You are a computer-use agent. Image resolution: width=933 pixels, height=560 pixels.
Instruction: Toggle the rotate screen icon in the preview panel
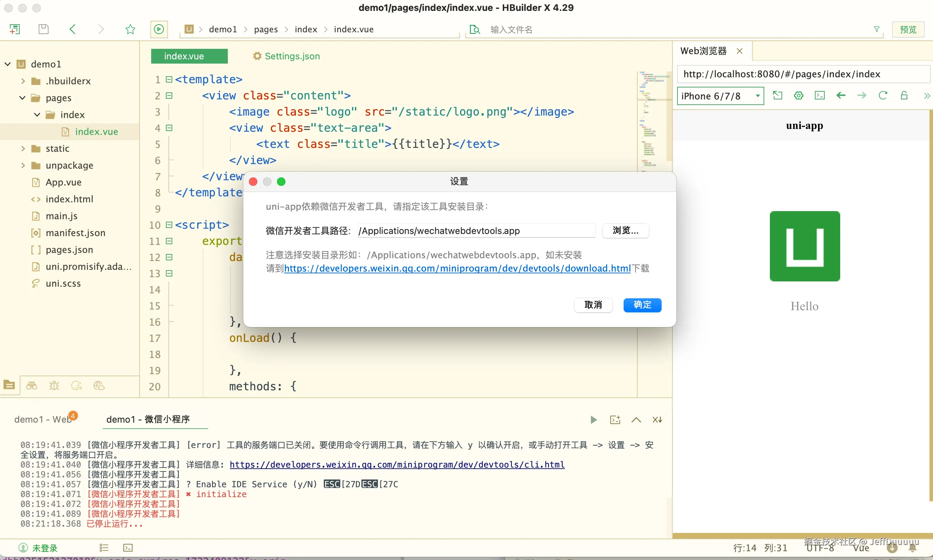coord(777,96)
